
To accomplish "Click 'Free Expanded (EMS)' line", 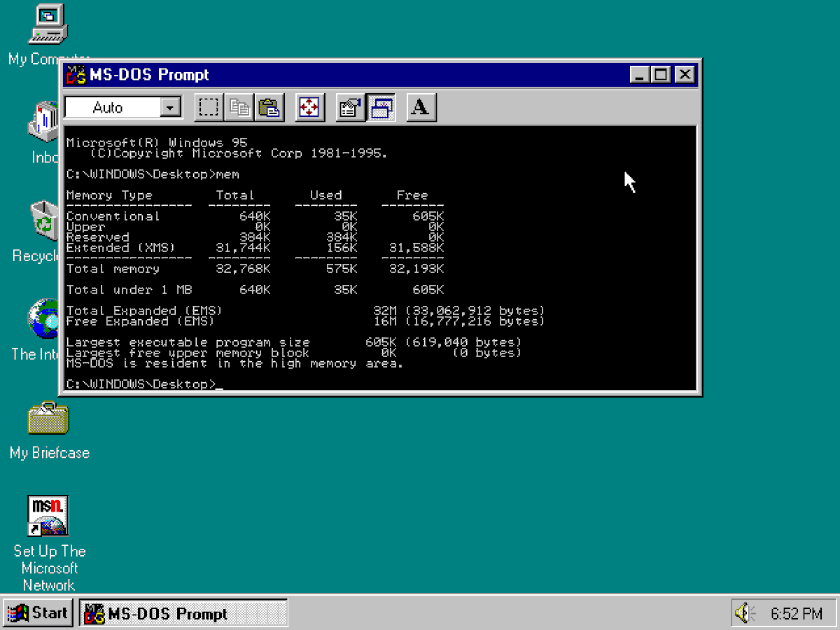I will (x=305, y=321).
